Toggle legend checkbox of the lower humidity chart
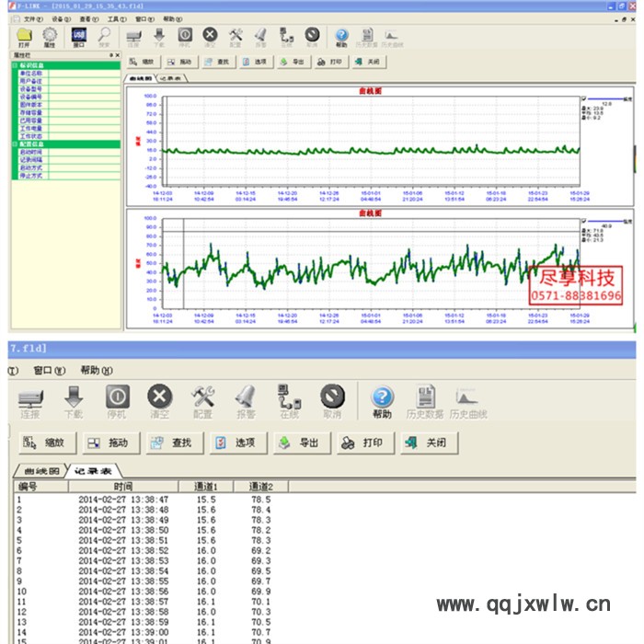644x644 pixels. pyautogui.click(x=583, y=221)
